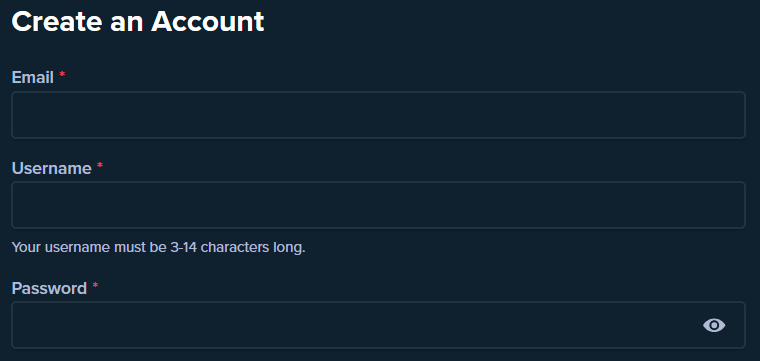Click the word 'an' in the heading
Viewport: 760px width, 361px height.
(x=127, y=22)
